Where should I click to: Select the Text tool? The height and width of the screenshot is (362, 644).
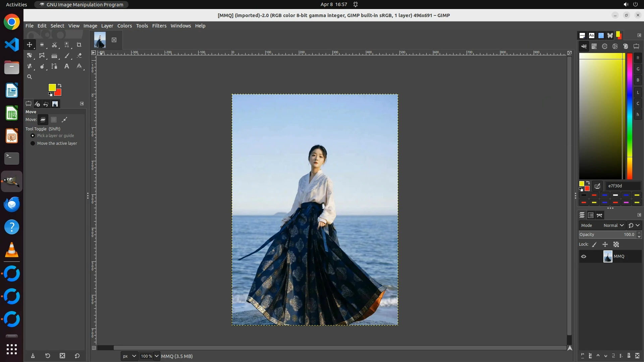tap(67, 66)
